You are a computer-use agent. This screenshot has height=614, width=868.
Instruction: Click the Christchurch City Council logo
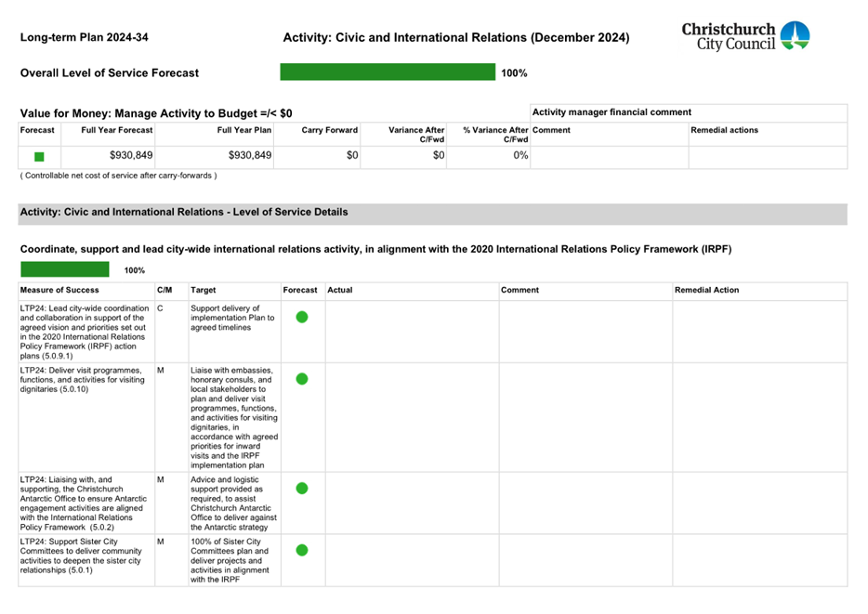click(745, 36)
